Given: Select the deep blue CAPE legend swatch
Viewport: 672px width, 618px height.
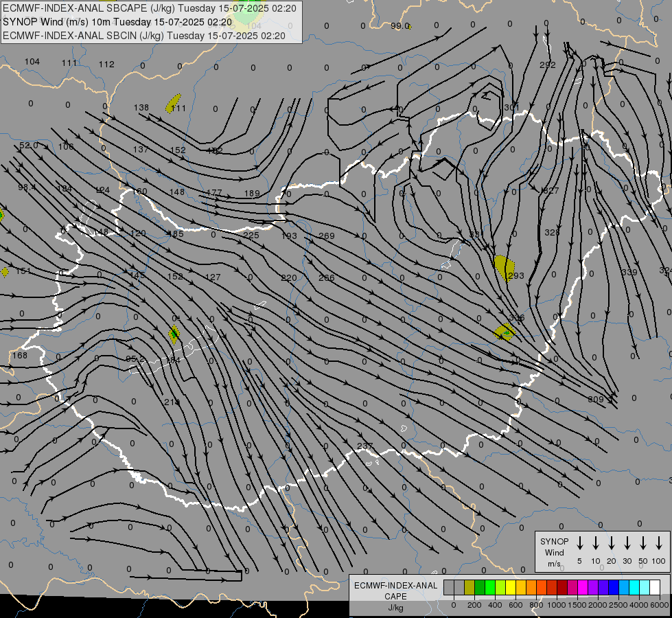Looking at the screenshot, I should click(613, 587).
